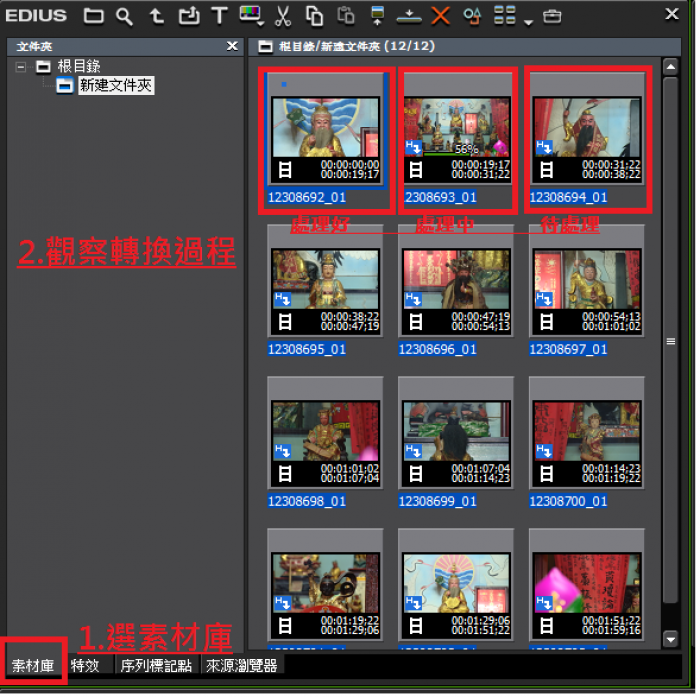Screen dimensions: 700x697
Task: Open the View mode dropdown arrow
Action: pos(528,19)
